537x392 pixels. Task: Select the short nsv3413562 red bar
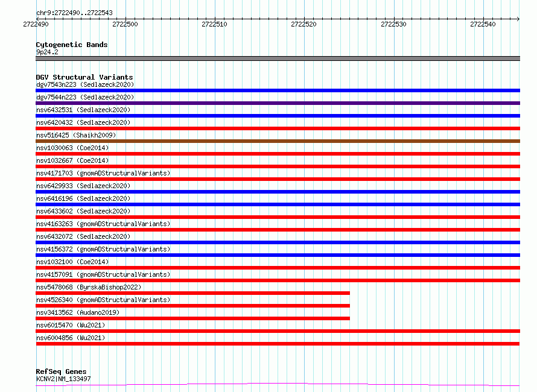pyautogui.click(x=193, y=318)
